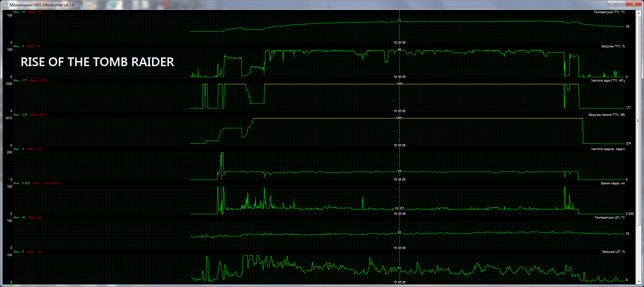Select the 'Частота кадров, кадр/с' label
This screenshot has height=287, width=644.
608,149
